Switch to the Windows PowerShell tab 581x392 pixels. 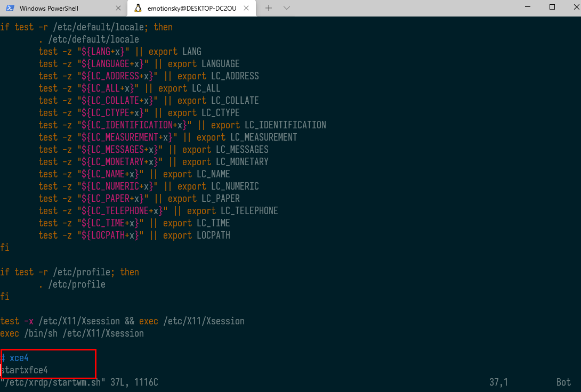tap(59, 8)
